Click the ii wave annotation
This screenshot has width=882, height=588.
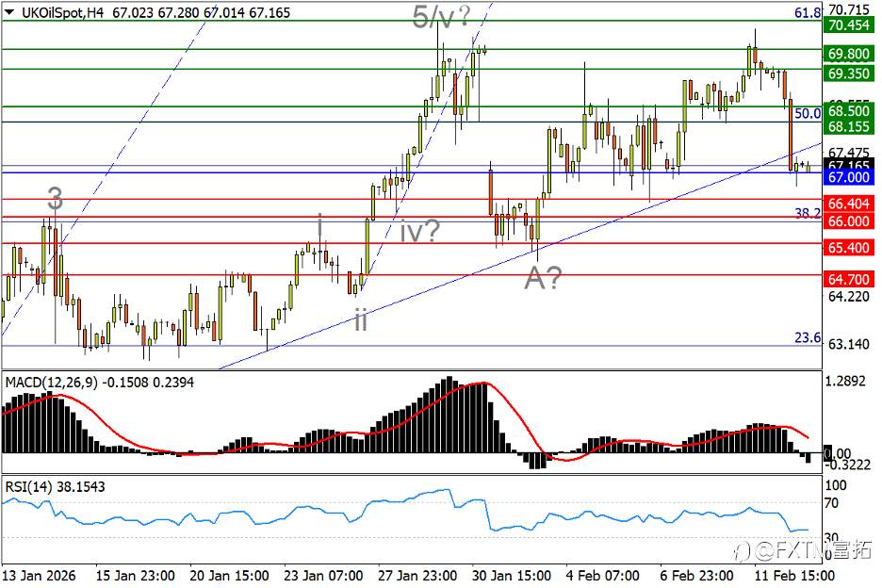361,319
